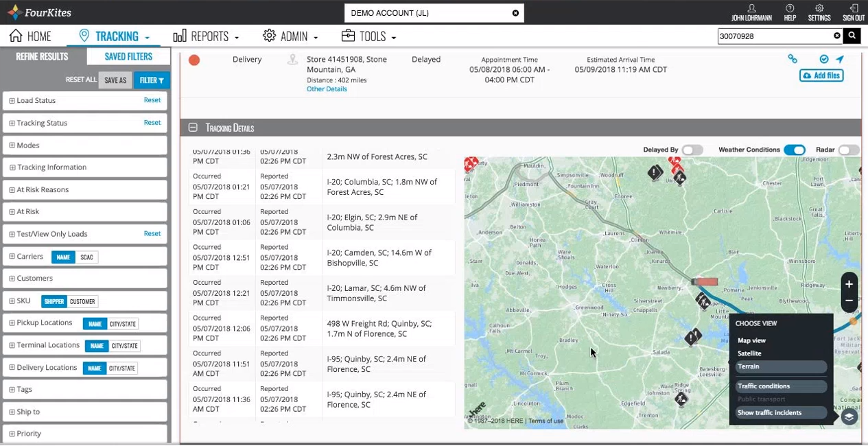Open the Tracking menu
868x446 pixels.
click(x=114, y=36)
